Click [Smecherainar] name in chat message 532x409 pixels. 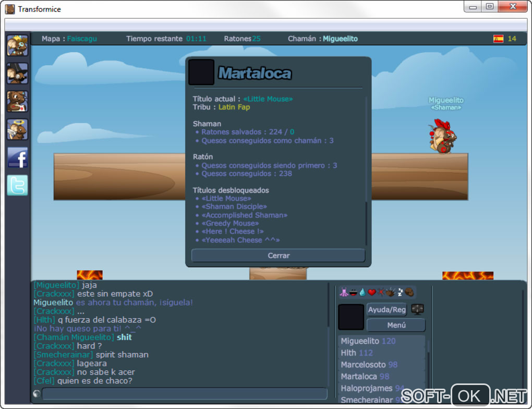pyautogui.click(x=64, y=355)
